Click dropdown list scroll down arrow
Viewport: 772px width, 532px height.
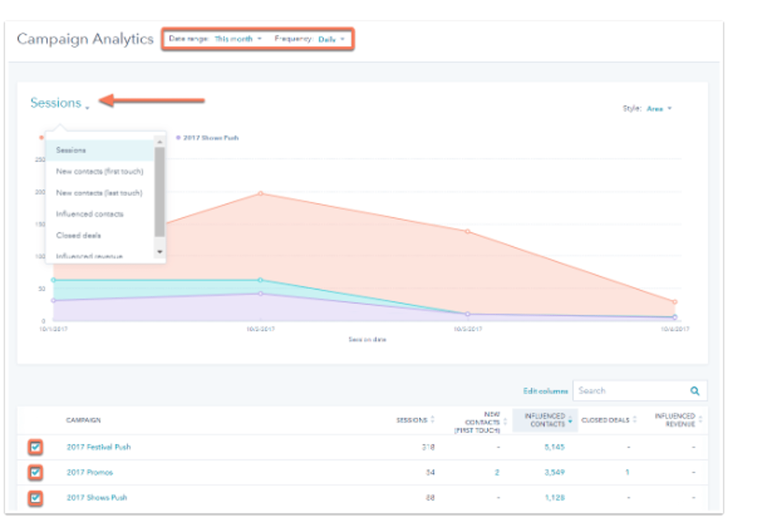(x=159, y=252)
